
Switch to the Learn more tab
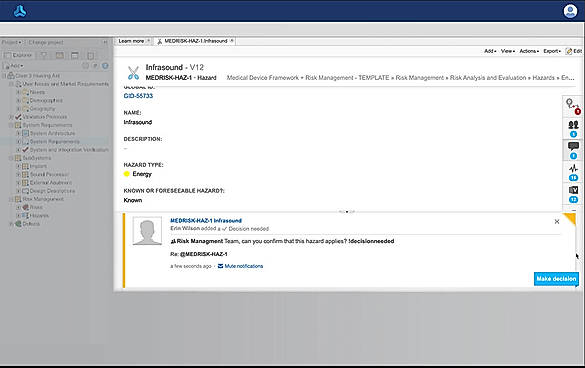point(131,41)
